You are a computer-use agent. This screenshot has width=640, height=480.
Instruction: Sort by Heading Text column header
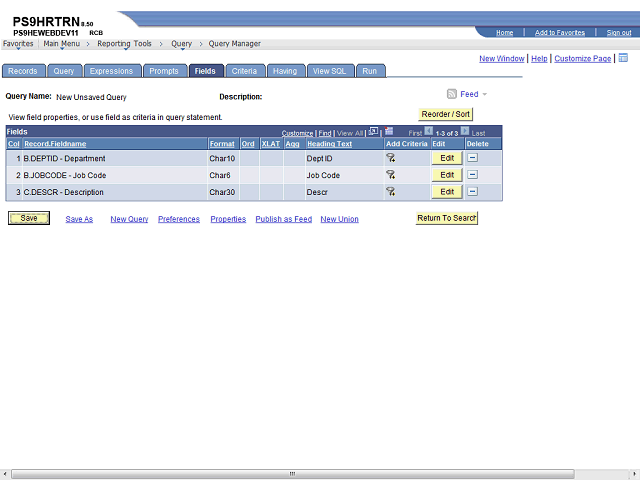(x=329, y=144)
